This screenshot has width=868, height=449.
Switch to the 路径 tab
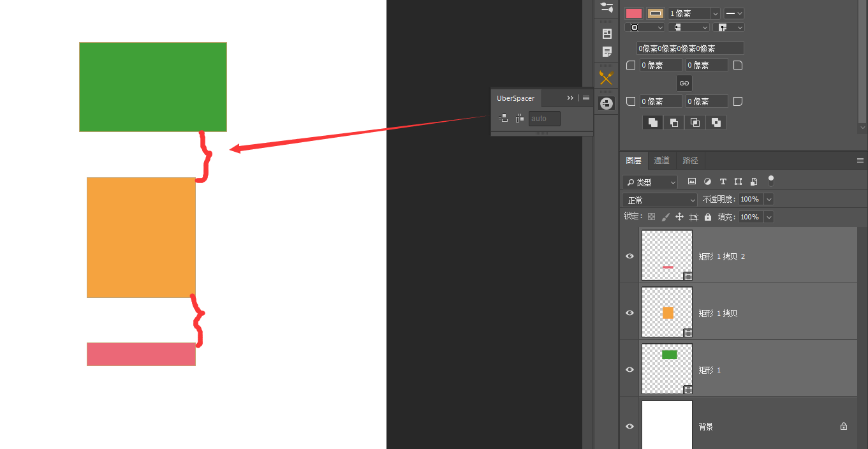click(691, 161)
